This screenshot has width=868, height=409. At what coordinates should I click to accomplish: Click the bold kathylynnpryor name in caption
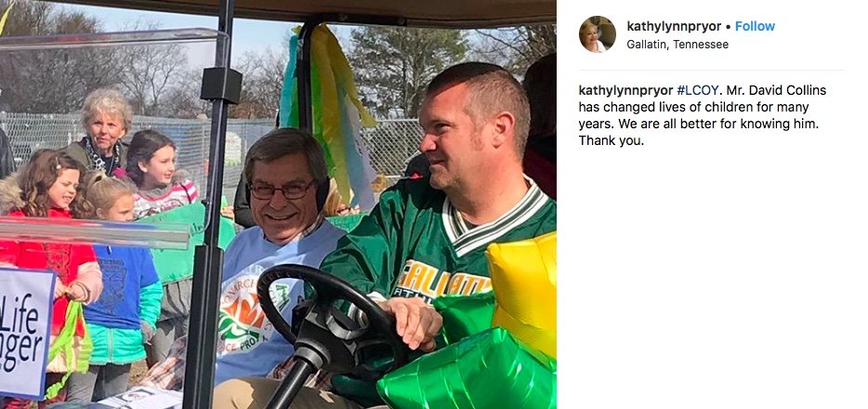[x=625, y=90]
